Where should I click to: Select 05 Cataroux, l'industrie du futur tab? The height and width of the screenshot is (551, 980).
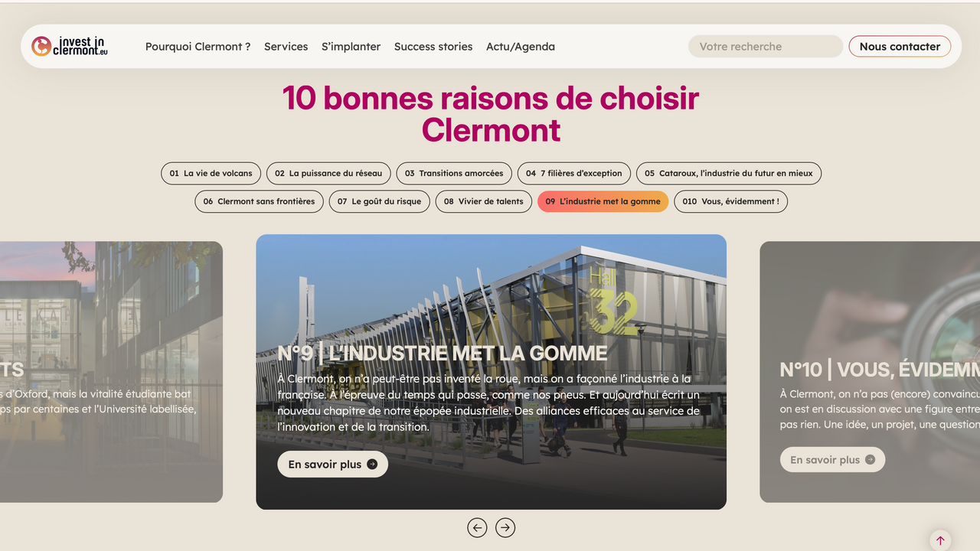(x=729, y=174)
